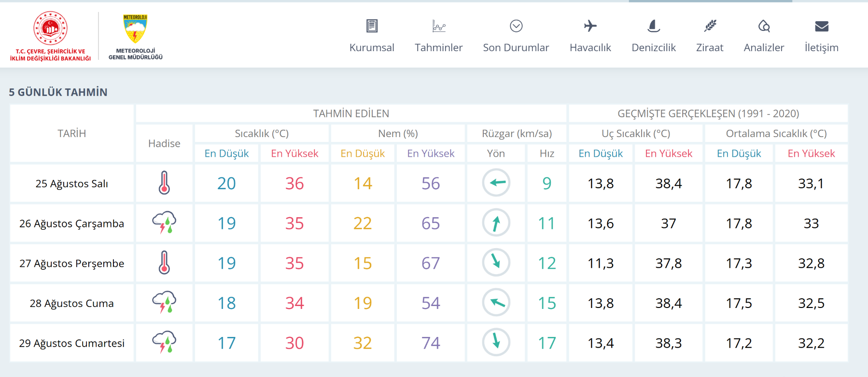The image size is (868, 377).
Task: Click the thunderstorm icon for 28 Ağustos Cuma
Action: pyautogui.click(x=164, y=302)
